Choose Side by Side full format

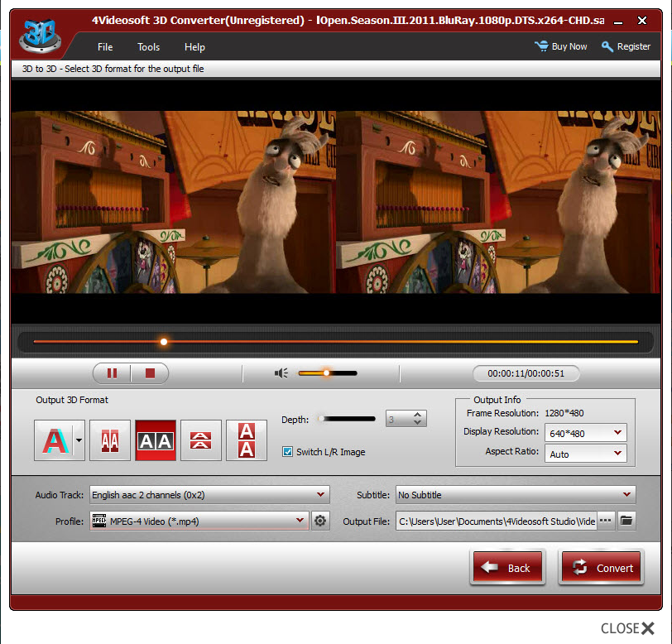pos(156,440)
